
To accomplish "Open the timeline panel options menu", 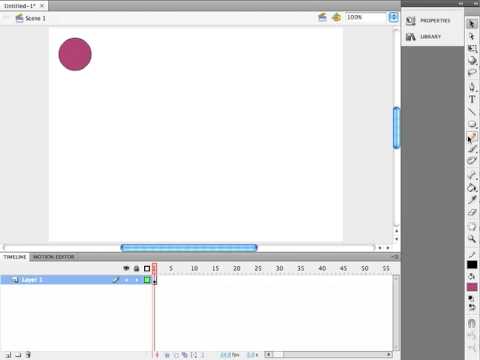I will (x=395, y=257).
